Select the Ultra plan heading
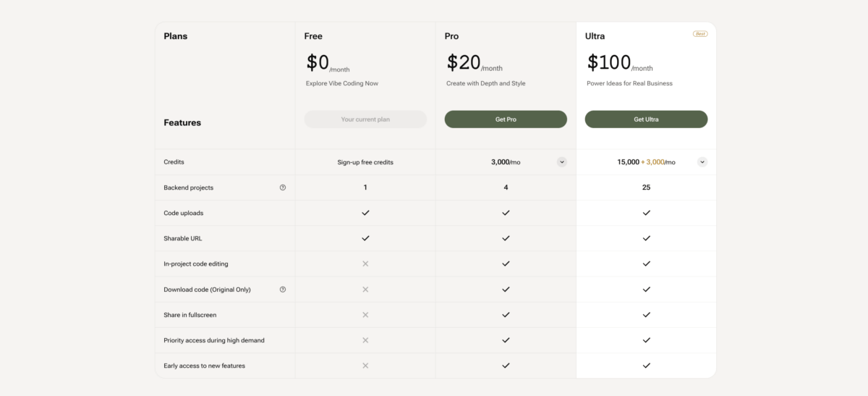The image size is (868, 396). tap(595, 36)
